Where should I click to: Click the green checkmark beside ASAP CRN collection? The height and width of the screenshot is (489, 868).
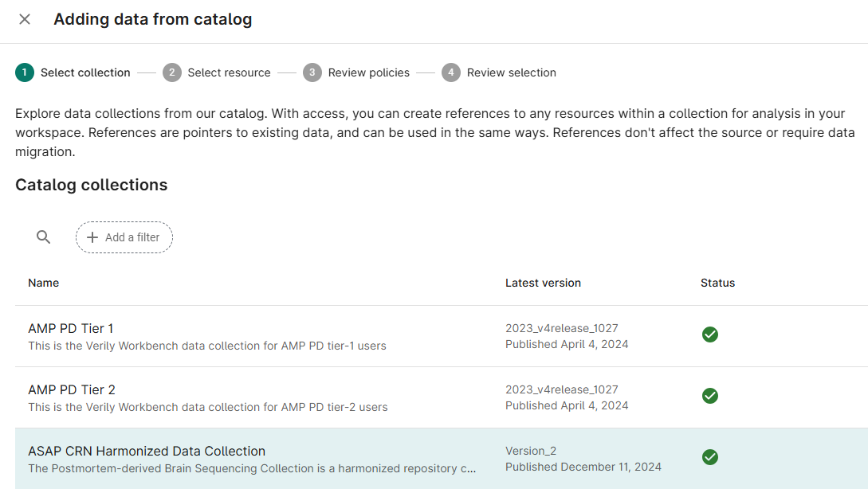(710, 457)
